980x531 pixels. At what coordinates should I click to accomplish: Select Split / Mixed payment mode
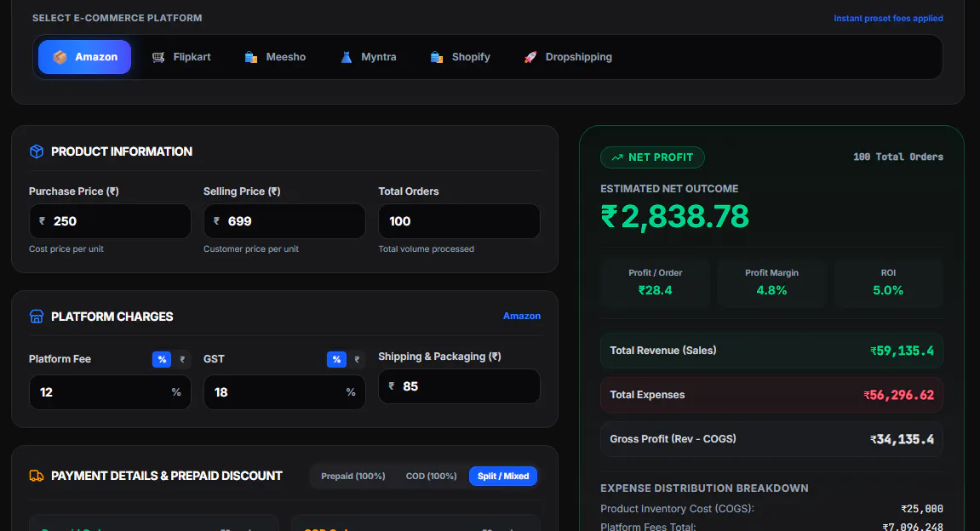click(x=503, y=476)
